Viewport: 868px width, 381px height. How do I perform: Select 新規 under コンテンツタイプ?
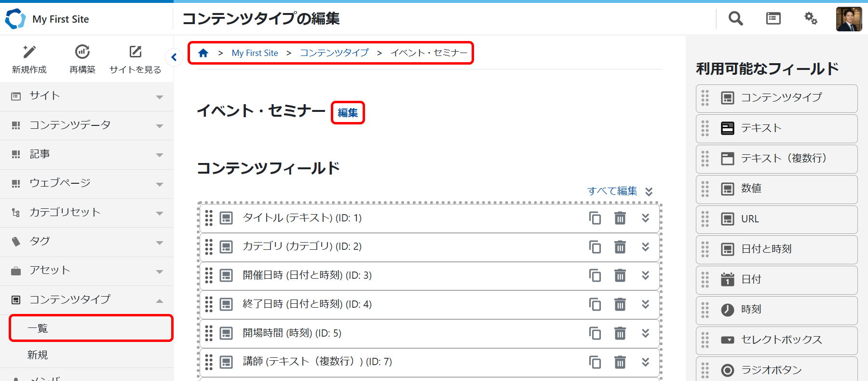[38, 355]
